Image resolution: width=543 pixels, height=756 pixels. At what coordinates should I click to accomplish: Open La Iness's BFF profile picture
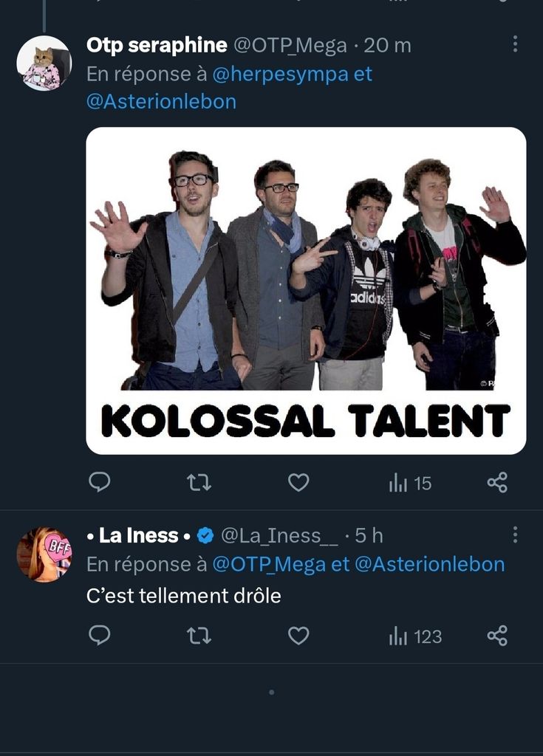point(44,554)
